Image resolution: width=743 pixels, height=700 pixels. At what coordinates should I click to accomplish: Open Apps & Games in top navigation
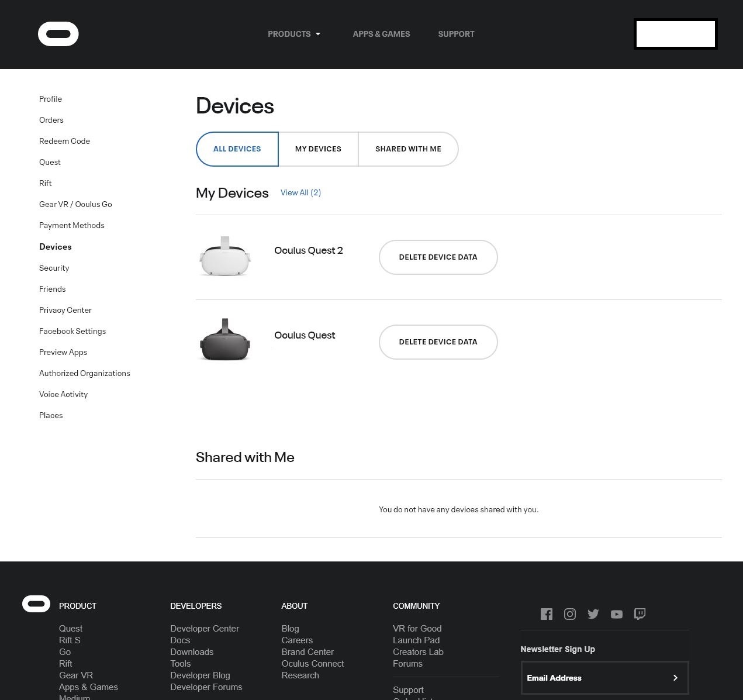381,34
